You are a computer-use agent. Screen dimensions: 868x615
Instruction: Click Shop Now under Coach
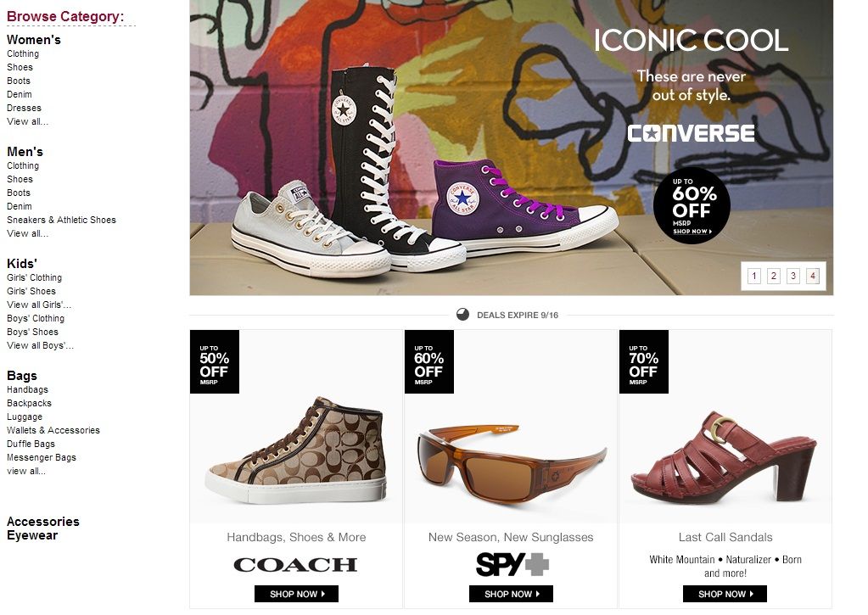click(296, 594)
